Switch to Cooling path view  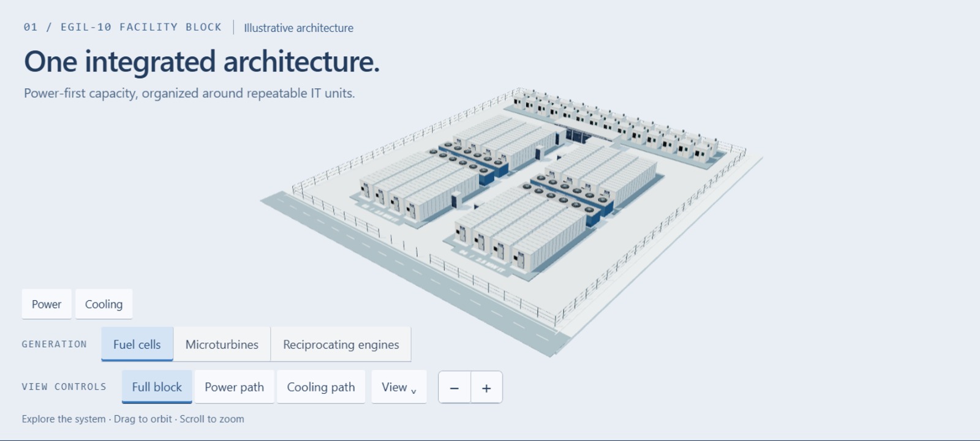tap(321, 387)
